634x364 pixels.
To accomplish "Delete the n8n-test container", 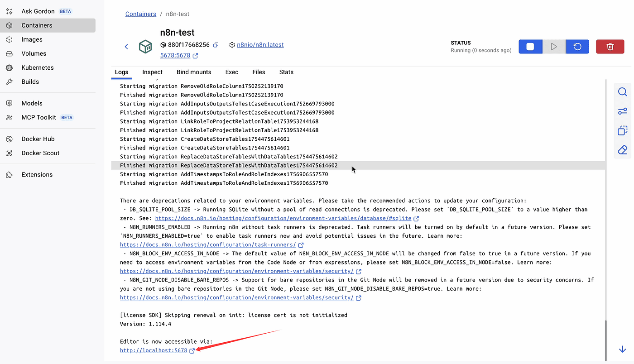I will tap(610, 47).
